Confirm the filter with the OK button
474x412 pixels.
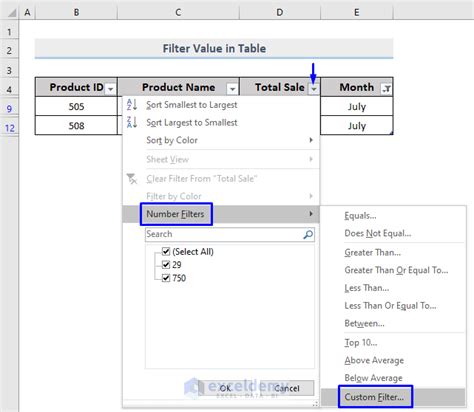click(x=225, y=388)
